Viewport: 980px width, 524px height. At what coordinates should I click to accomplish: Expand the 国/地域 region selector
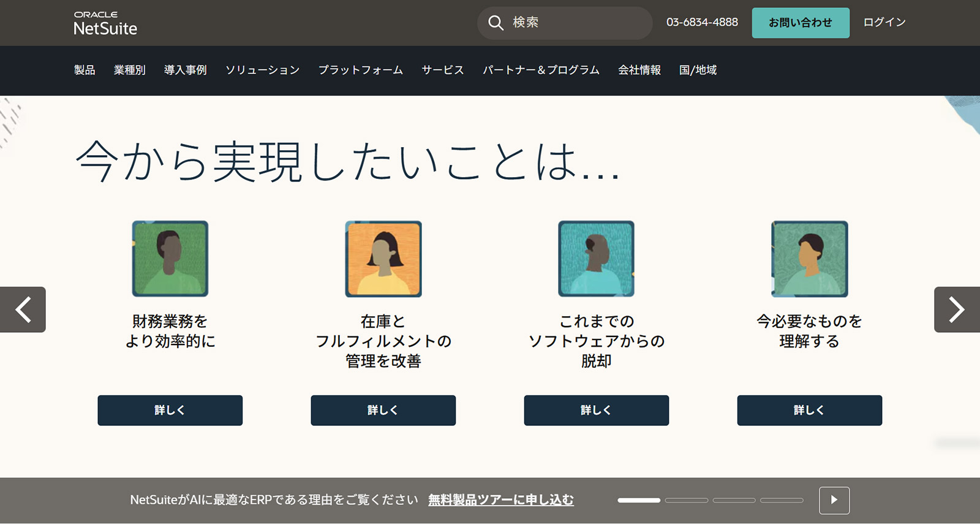[x=698, y=70]
